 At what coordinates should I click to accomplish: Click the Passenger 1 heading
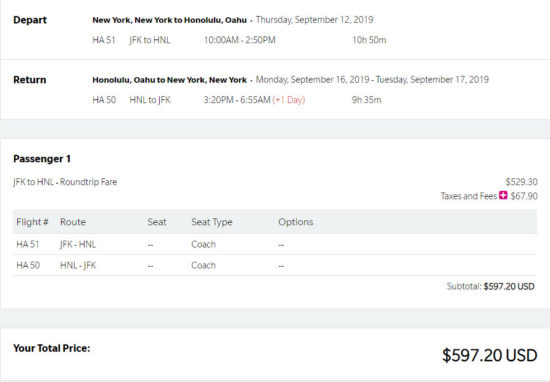click(x=42, y=159)
